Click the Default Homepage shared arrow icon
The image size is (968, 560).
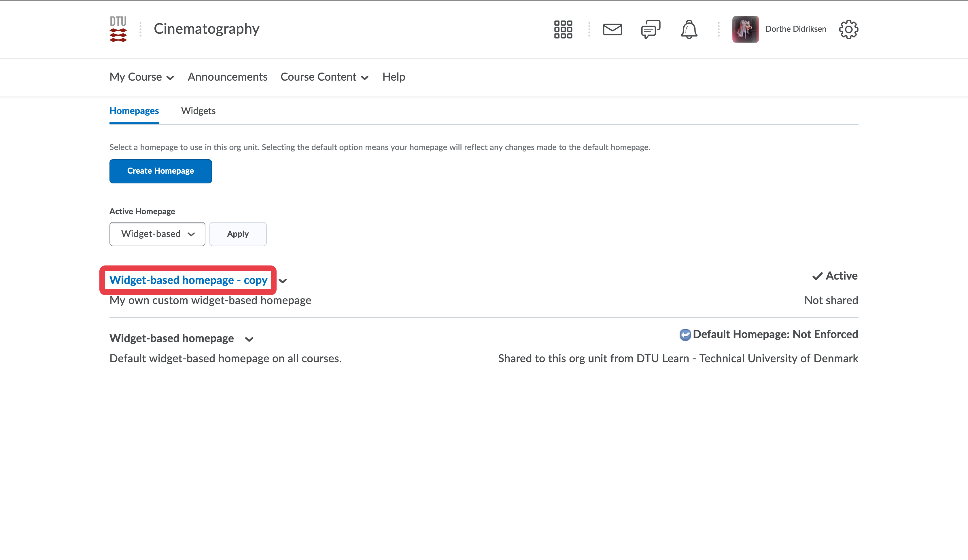pos(685,335)
